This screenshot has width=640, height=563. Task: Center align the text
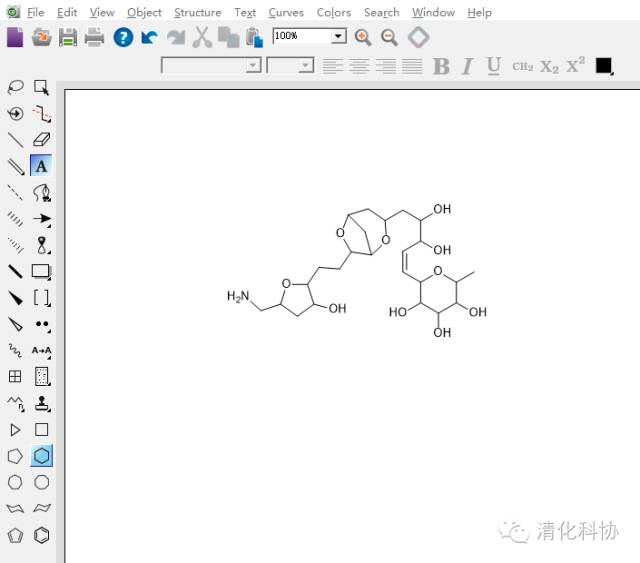359,66
